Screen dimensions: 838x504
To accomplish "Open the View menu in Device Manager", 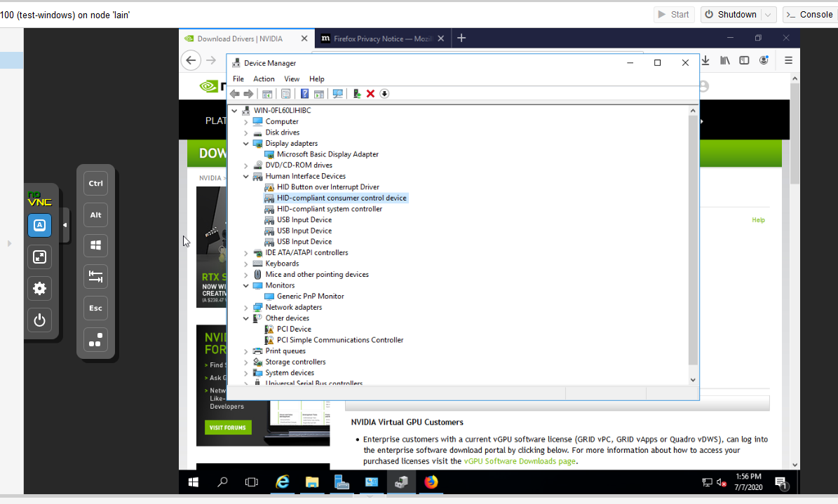I will tap(292, 79).
